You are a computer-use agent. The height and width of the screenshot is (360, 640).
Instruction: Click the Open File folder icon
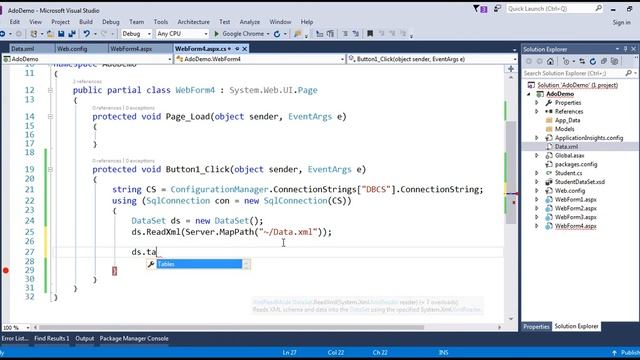coord(50,34)
